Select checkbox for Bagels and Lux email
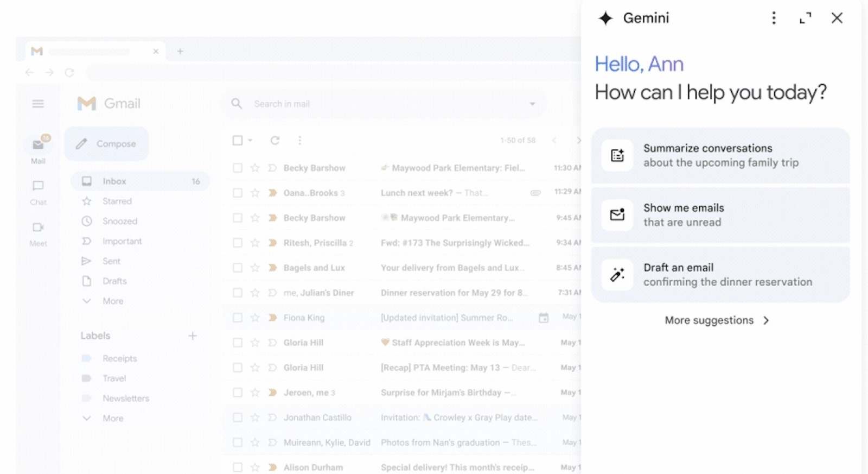 (238, 268)
